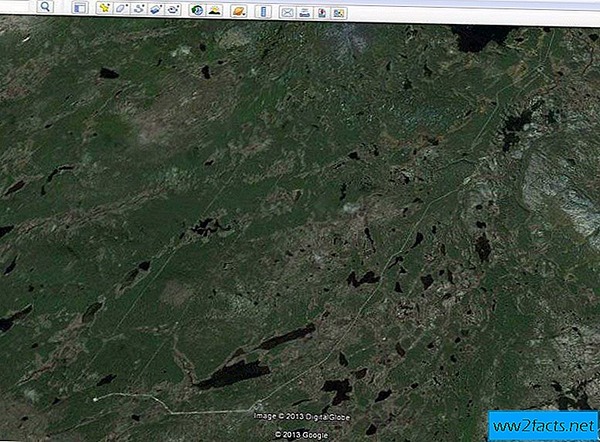
Task: Click the 'Image © 2013 DigitalGlobe' attribution
Action: coord(302,417)
